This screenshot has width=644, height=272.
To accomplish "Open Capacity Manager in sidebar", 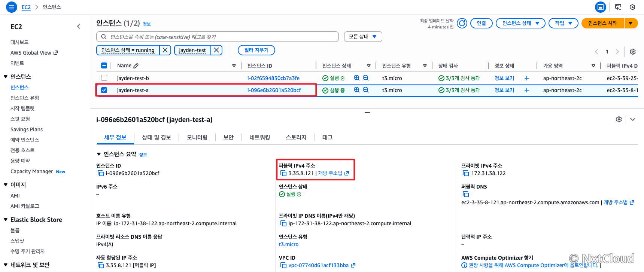I will (32, 171).
